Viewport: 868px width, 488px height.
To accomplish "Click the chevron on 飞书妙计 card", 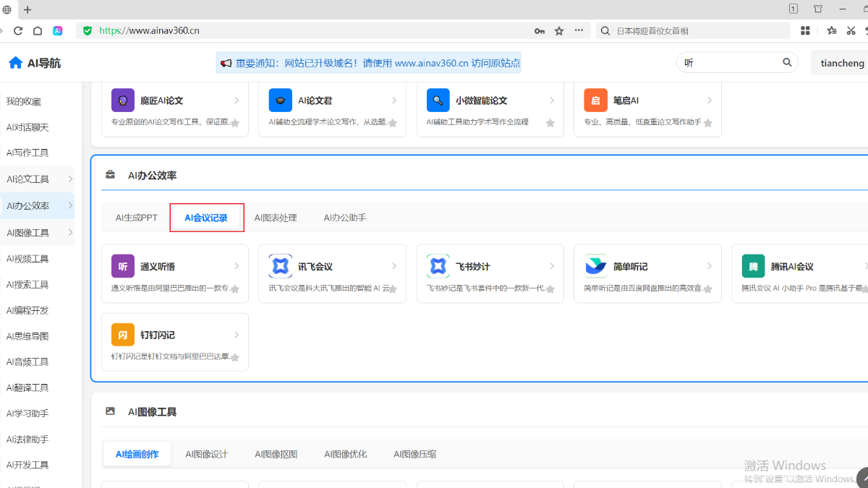I will (552, 266).
